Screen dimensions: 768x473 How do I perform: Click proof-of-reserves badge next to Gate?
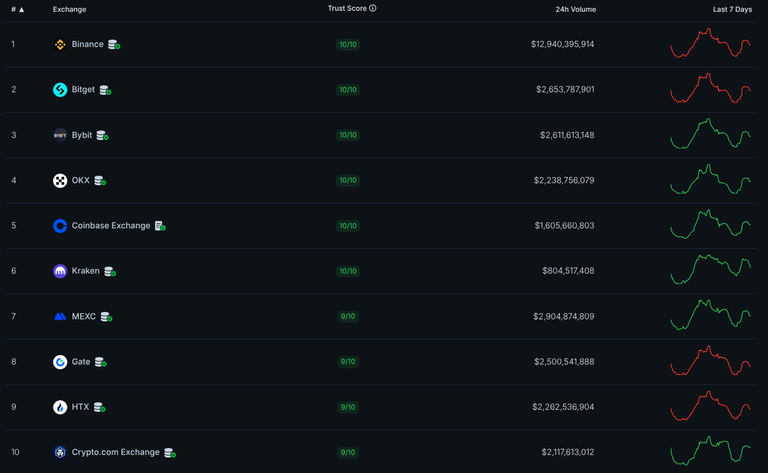[x=100, y=362]
